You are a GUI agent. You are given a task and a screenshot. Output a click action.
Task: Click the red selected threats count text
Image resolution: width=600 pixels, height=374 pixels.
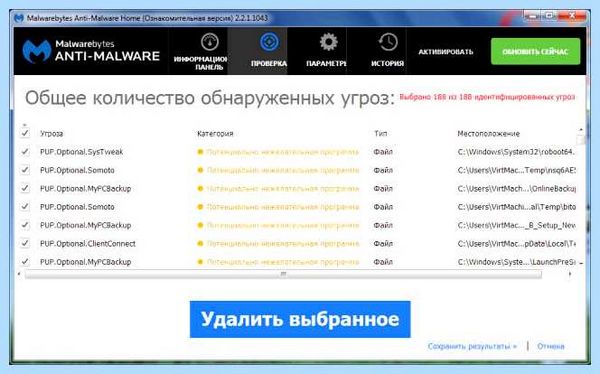click(487, 97)
